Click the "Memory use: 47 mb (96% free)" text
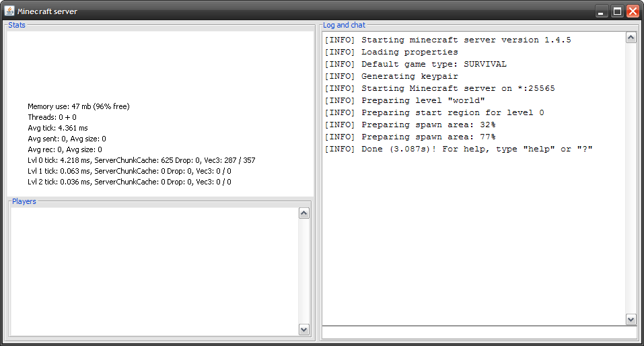This screenshot has height=346, width=644. [x=79, y=106]
